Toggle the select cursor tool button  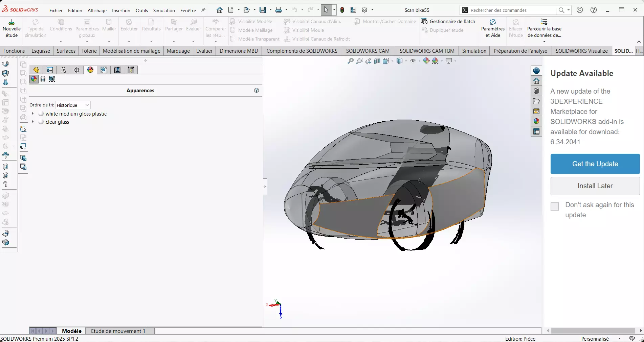click(x=326, y=10)
